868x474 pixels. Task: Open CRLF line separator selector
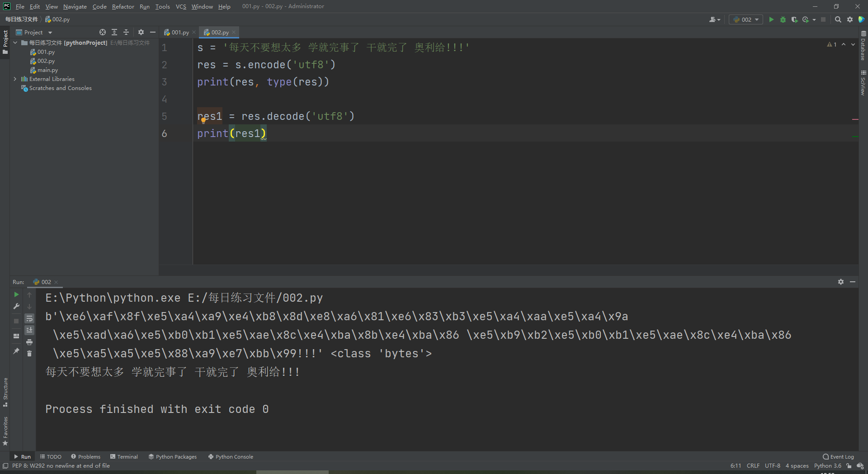click(753, 466)
